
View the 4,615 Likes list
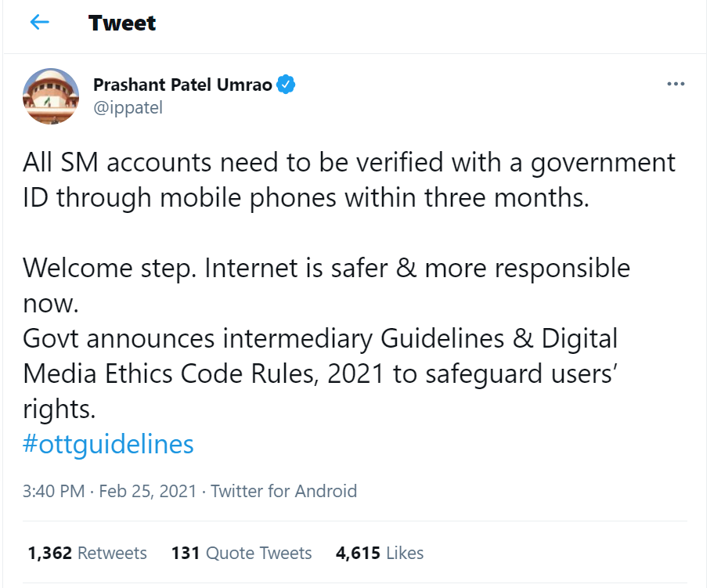[x=380, y=553]
